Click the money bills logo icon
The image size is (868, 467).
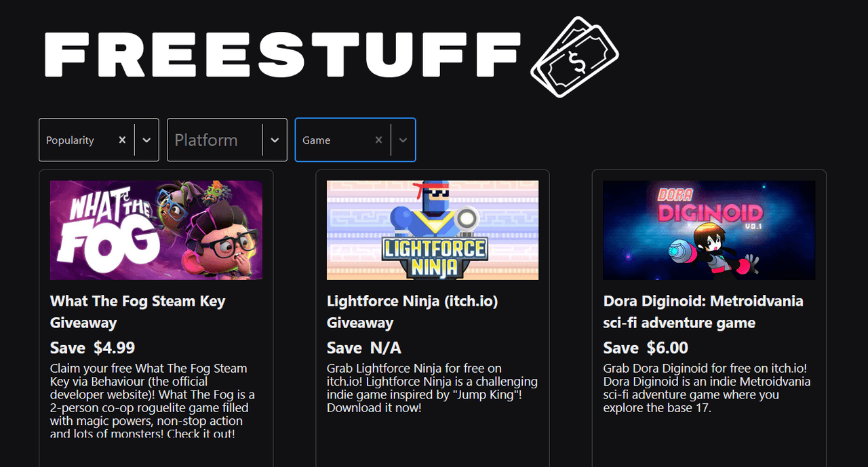coord(574,57)
